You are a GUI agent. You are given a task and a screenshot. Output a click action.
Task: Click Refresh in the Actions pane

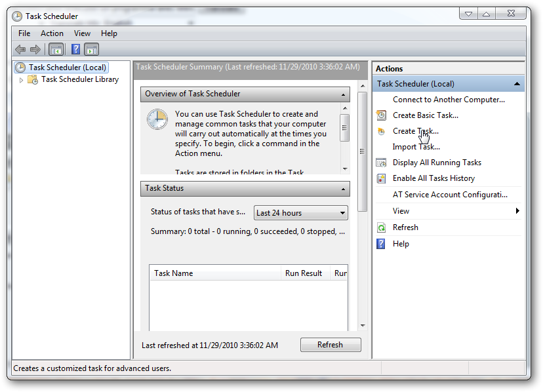click(405, 227)
